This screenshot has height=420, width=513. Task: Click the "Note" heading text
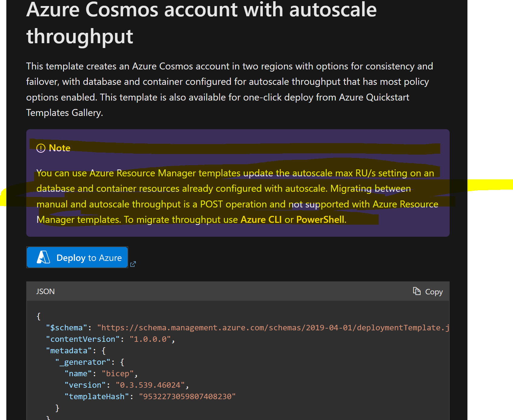tap(59, 148)
